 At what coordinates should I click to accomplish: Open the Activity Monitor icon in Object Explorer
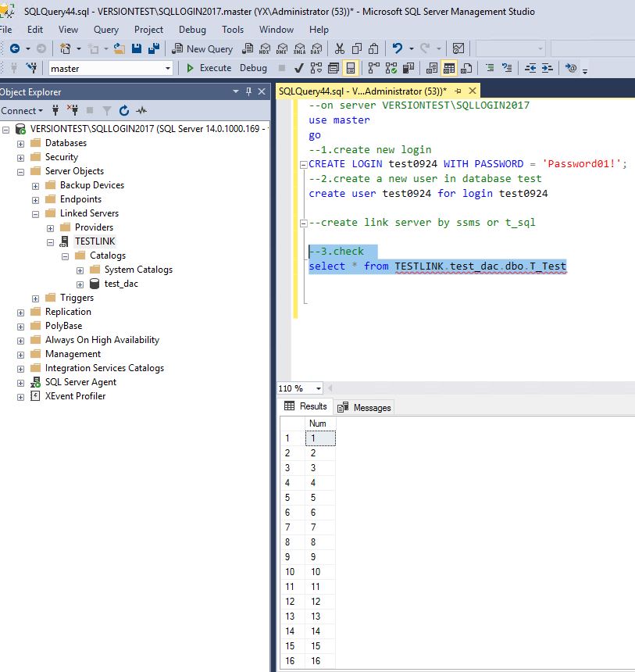click(141, 110)
